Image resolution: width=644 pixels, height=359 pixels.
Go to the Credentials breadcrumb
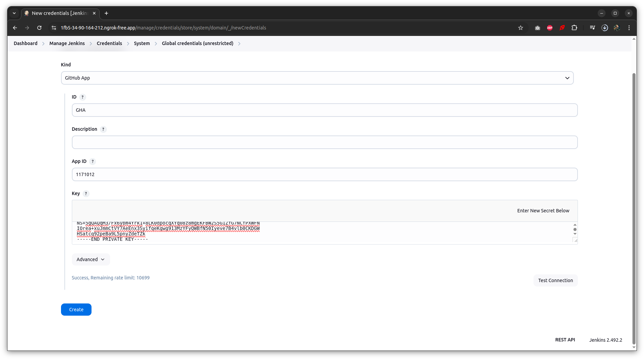tap(109, 43)
